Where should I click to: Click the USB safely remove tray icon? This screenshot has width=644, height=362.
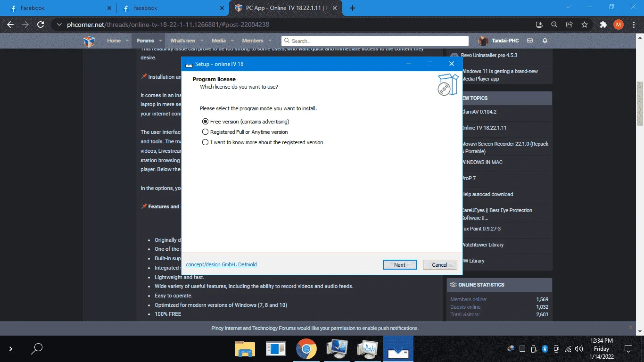(x=533, y=349)
